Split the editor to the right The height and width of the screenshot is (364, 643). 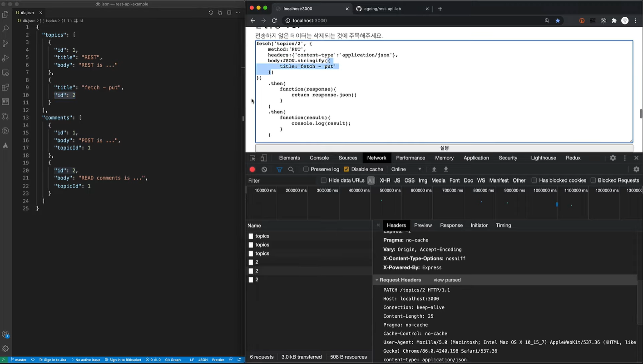coord(229,13)
